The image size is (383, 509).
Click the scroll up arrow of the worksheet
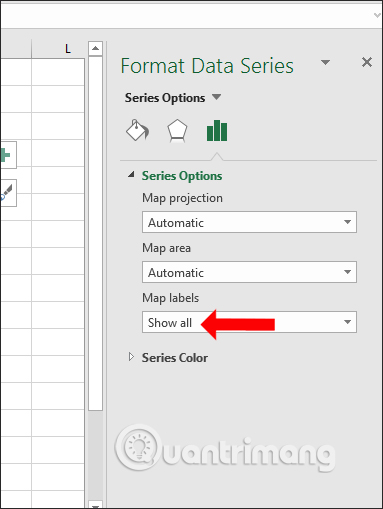pos(95,49)
